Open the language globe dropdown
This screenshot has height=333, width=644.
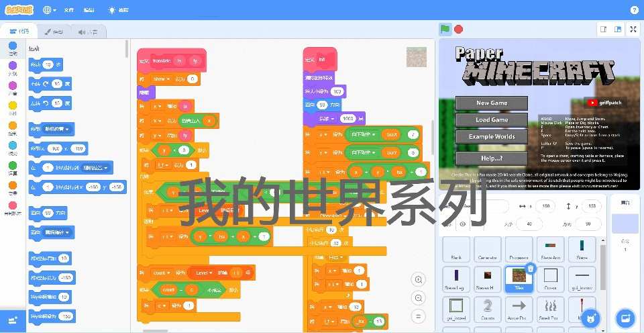(50, 10)
